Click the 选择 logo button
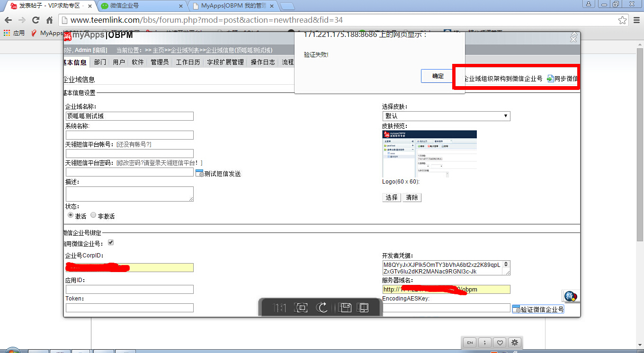This screenshot has width=644, height=353. point(392,197)
